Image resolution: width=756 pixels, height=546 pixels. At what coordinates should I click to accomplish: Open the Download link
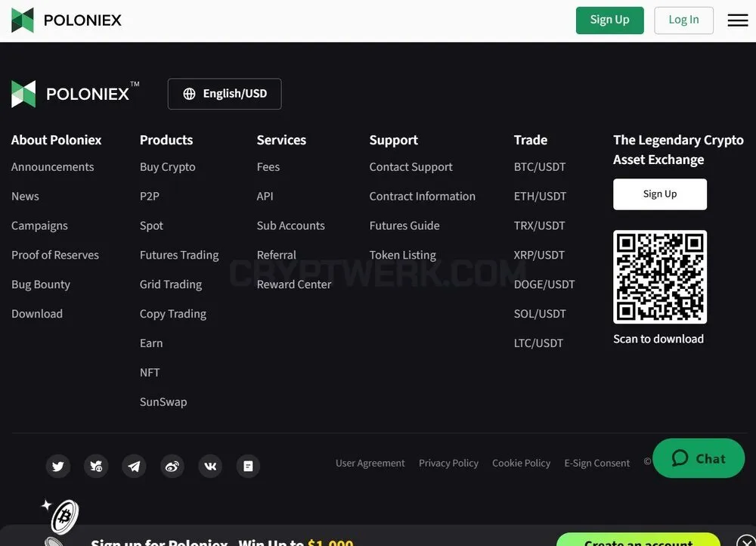37,314
